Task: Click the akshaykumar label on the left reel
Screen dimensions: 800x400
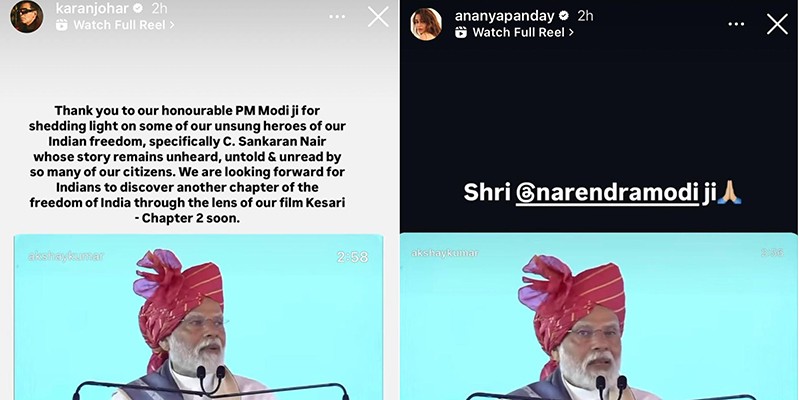Action: pos(66,256)
